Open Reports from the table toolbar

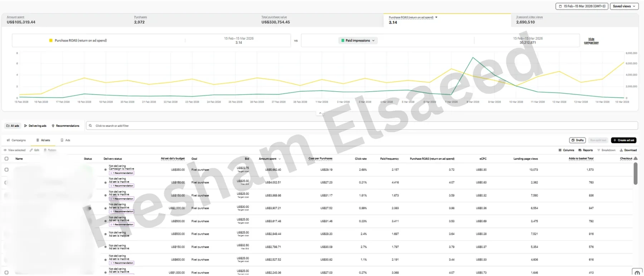coord(586,150)
